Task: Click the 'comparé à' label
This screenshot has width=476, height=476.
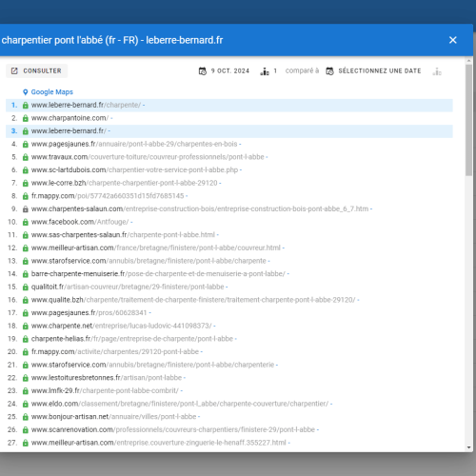Action: 302,70
